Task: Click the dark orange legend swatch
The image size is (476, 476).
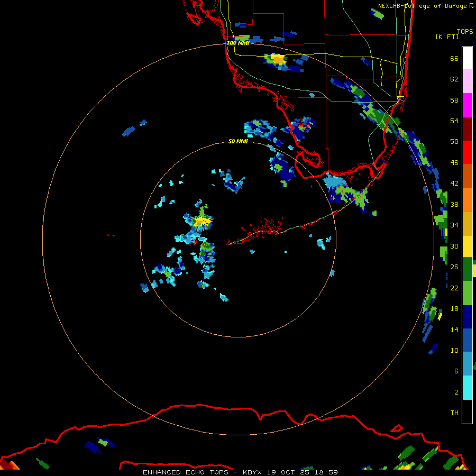Action: (x=467, y=176)
